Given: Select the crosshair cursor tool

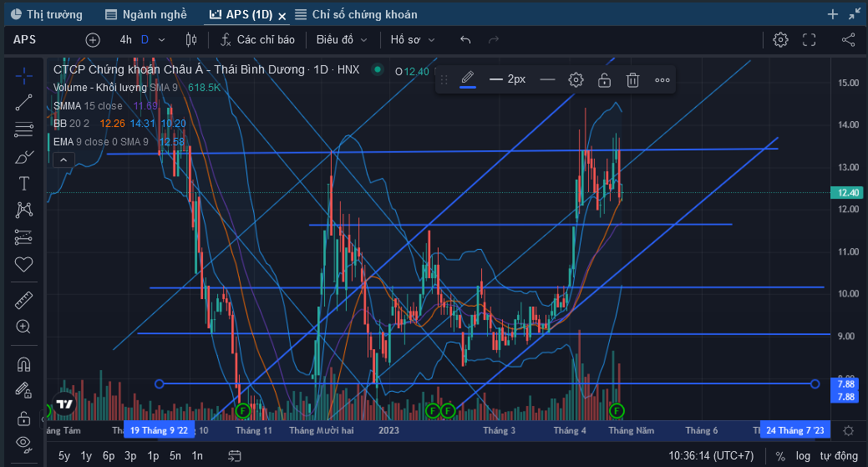Looking at the screenshot, I should [x=23, y=76].
